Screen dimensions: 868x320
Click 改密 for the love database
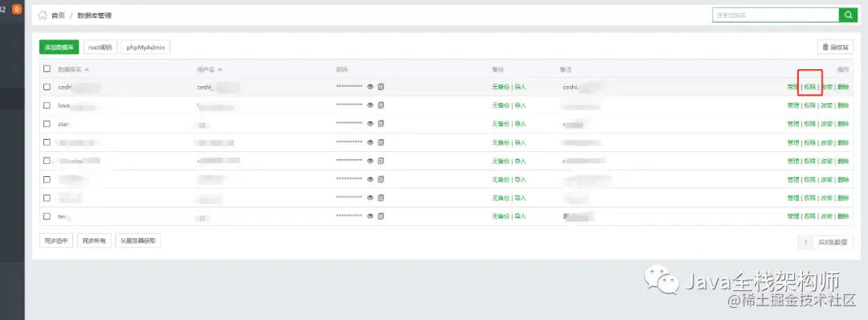click(826, 105)
